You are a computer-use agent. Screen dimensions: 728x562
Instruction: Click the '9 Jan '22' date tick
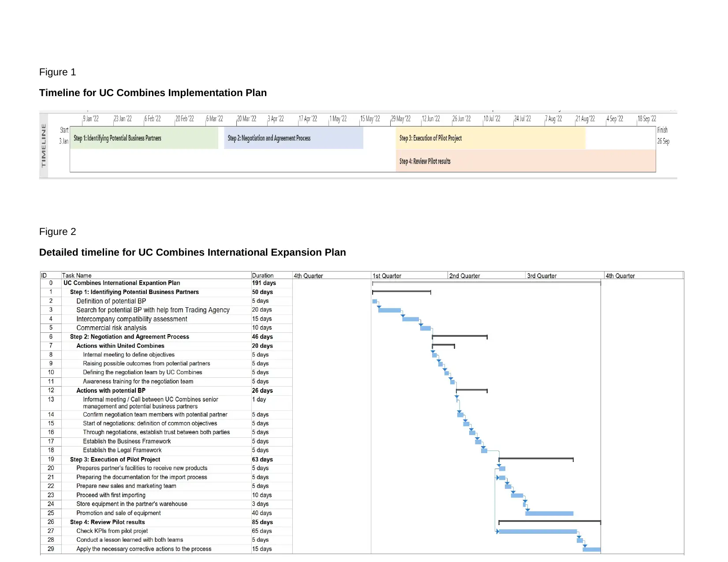[x=91, y=119]
